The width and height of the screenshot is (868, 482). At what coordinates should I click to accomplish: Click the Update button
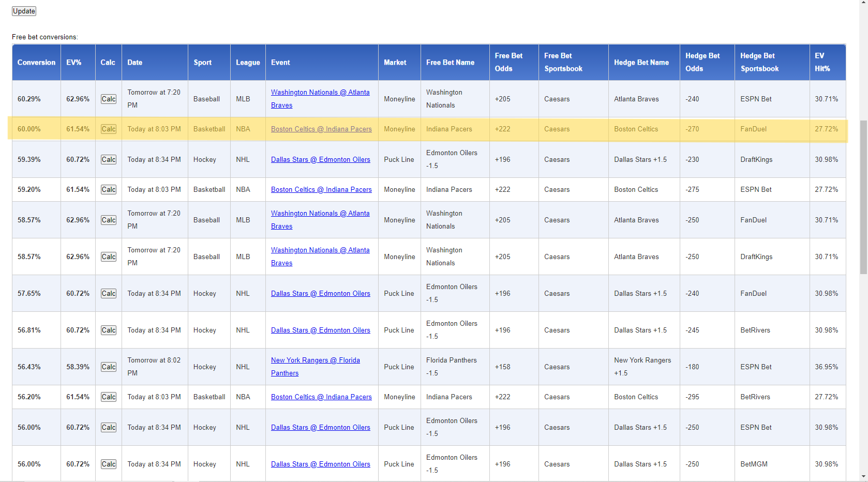click(x=24, y=11)
